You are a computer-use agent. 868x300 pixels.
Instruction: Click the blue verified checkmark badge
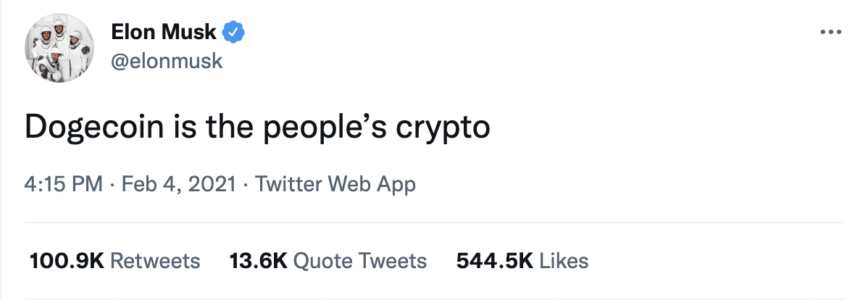point(234,33)
